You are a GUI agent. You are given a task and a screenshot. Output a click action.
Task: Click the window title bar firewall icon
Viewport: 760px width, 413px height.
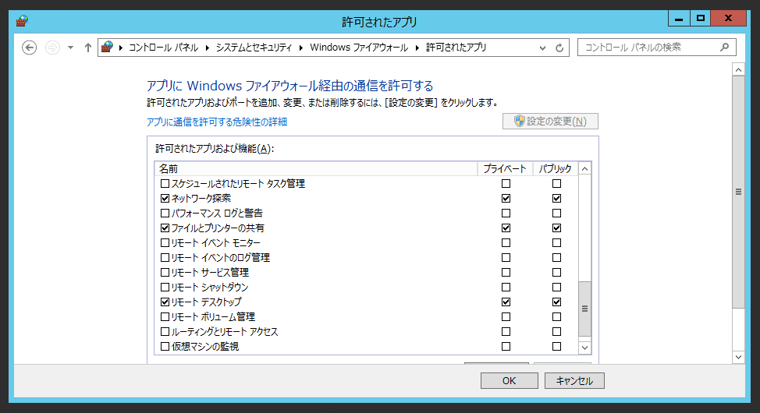pyautogui.click(x=22, y=21)
